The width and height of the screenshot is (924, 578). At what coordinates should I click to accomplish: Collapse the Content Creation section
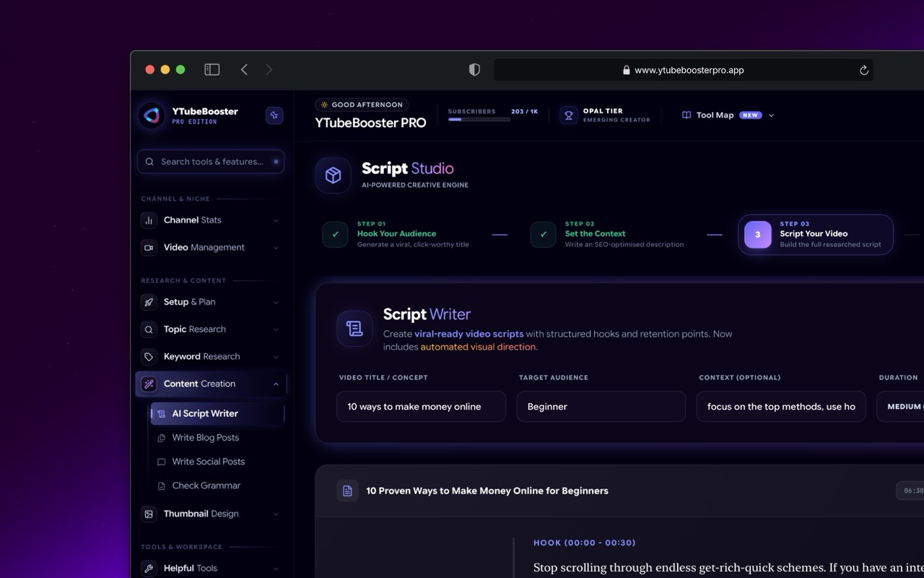point(276,384)
